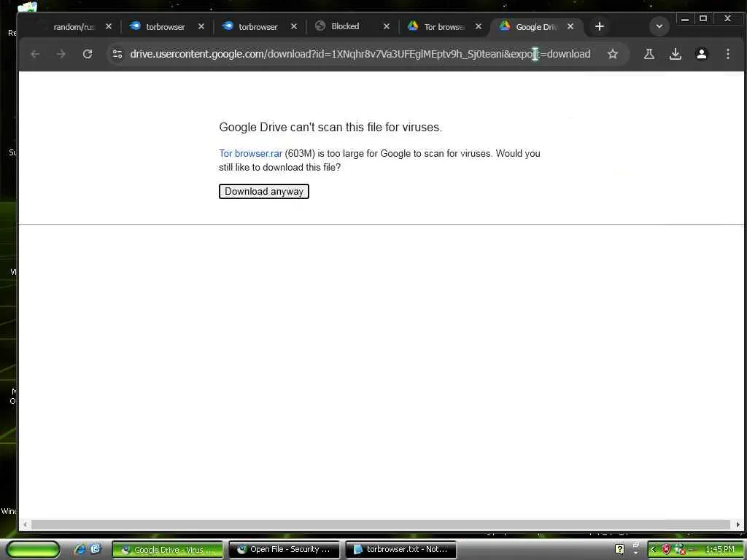
Task: Click the network disconnected tray icon
Action: pos(680,550)
